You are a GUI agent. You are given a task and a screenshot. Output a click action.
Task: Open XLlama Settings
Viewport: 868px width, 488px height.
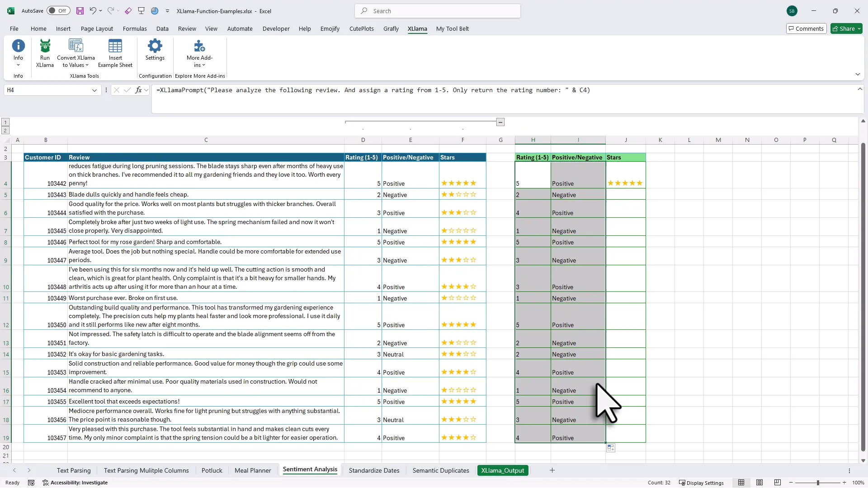tap(155, 52)
